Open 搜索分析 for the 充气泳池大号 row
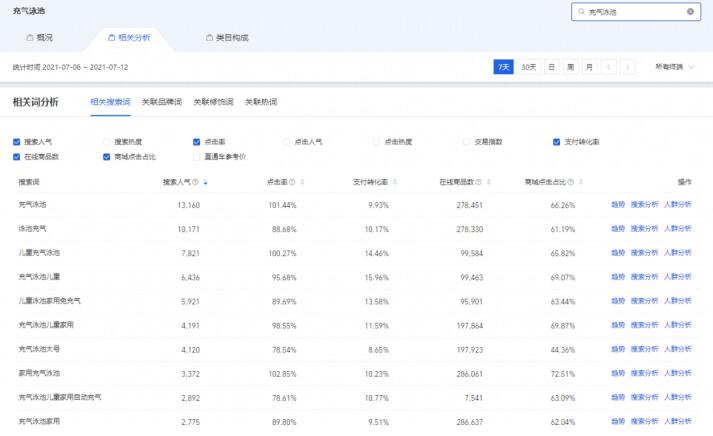This screenshot has width=713, height=436. [644, 349]
